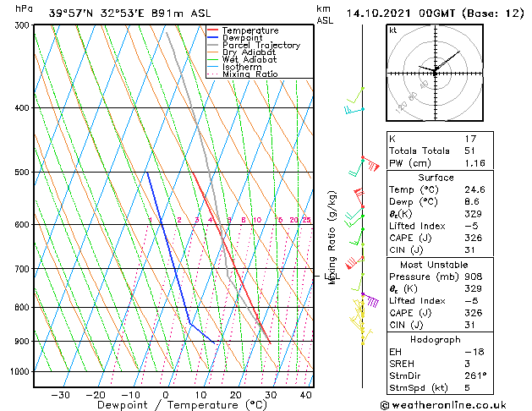Click the 10 temperature axis label
The image size is (532, 411).
(200, 395)
